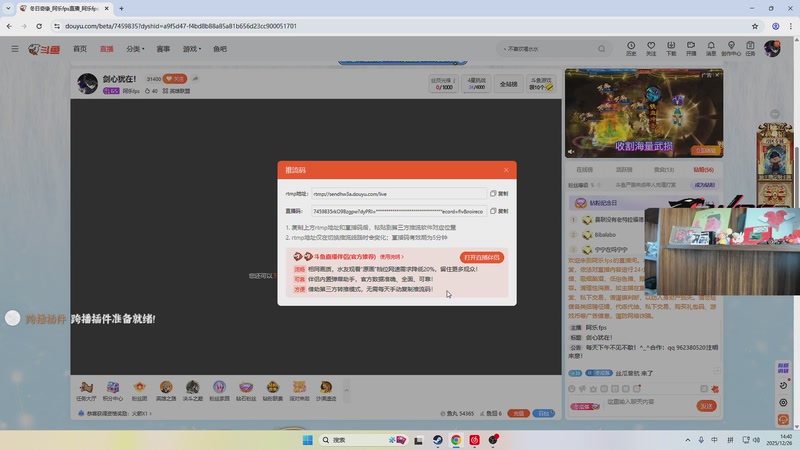
Task: Open the 创作中心 icon
Action: point(731,48)
